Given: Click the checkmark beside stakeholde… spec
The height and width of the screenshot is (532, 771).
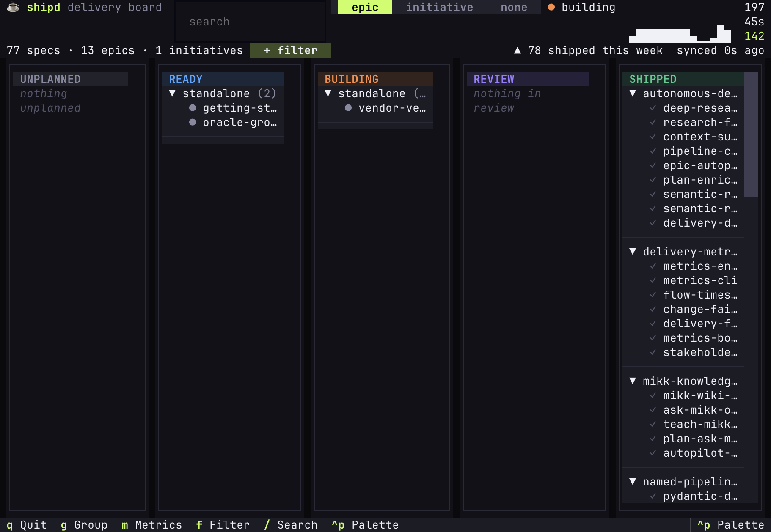Looking at the screenshot, I should click(x=653, y=352).
